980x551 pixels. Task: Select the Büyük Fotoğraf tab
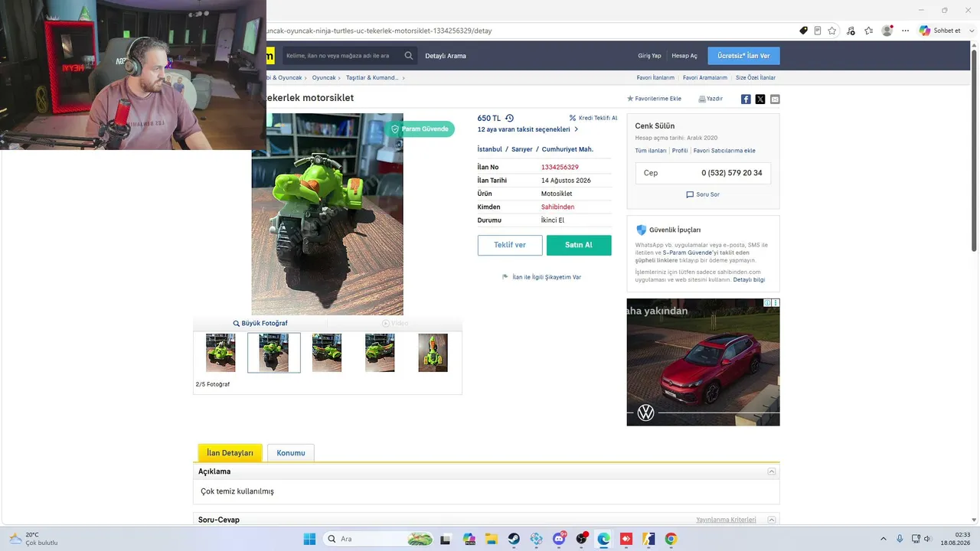[260, 324]
